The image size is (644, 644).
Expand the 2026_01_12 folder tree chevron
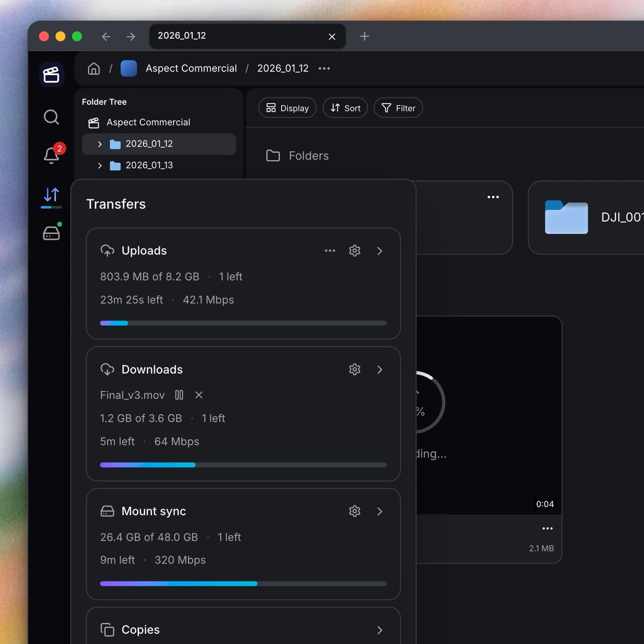(x=100, y=144)
